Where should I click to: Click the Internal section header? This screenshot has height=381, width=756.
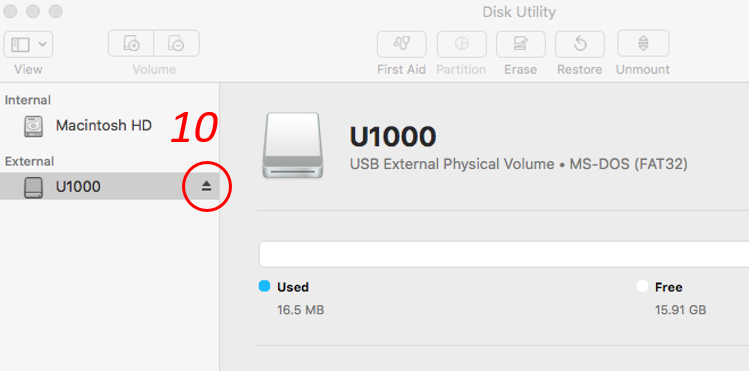pyautogui.click(x=27, y=100)
